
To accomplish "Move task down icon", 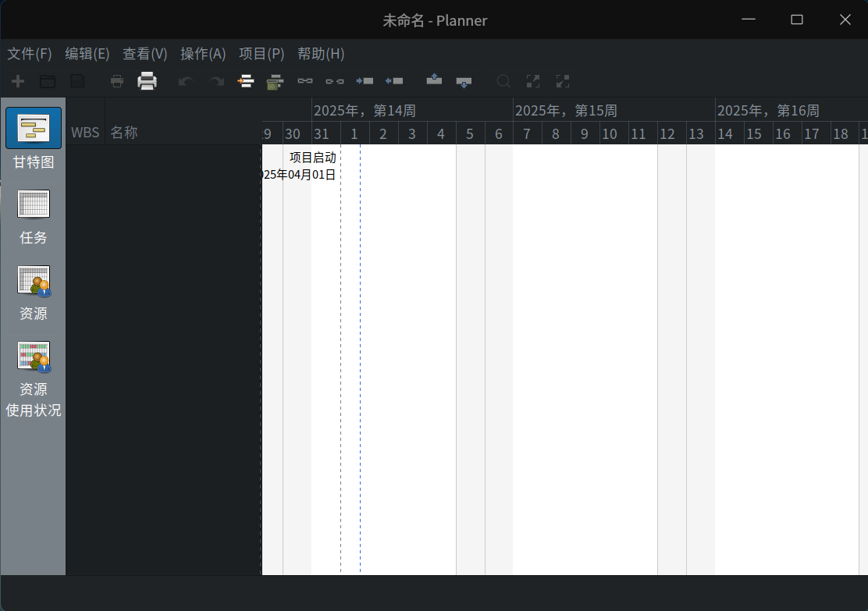I will click(464, 82).
